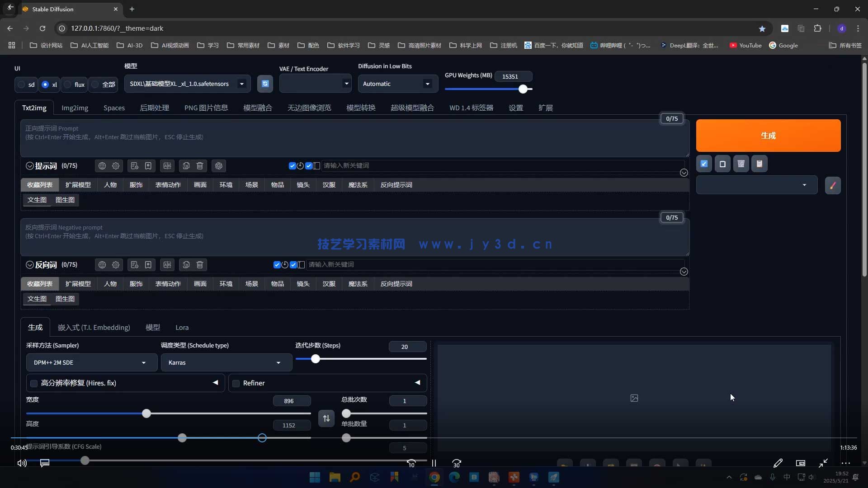
Task: Switch to the Img2img tab
Action: click(x=75, y=108)
